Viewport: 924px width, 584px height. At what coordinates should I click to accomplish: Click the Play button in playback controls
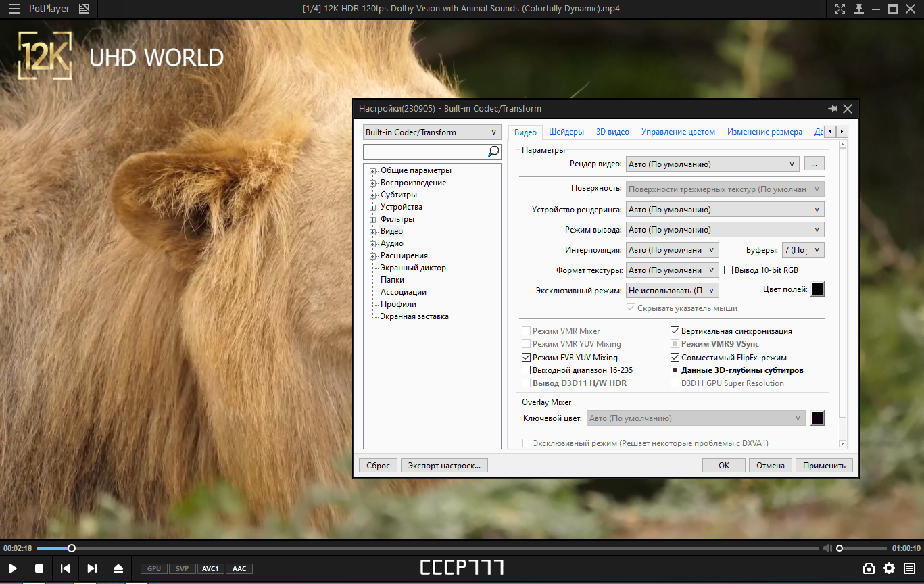13,568
